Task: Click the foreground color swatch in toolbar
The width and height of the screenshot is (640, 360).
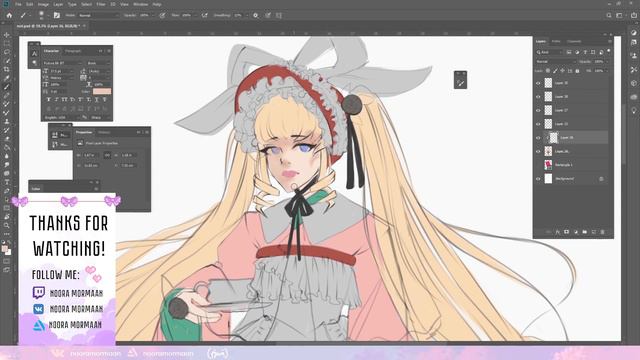Action: pyautogui.click(x=4, y=249)
